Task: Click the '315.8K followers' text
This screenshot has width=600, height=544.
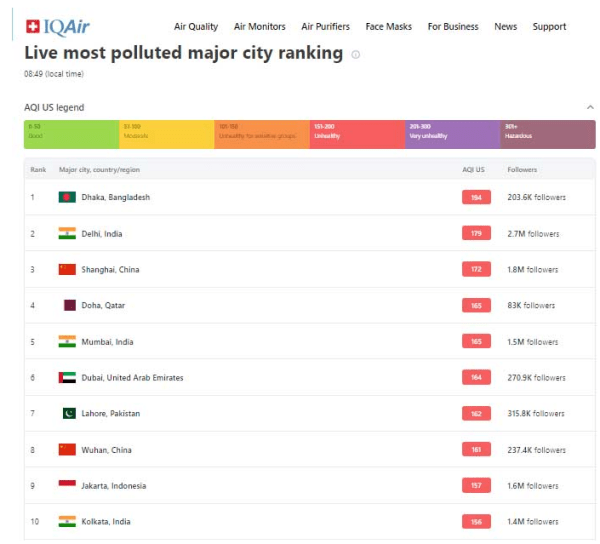Action: [x=536, y=414]
